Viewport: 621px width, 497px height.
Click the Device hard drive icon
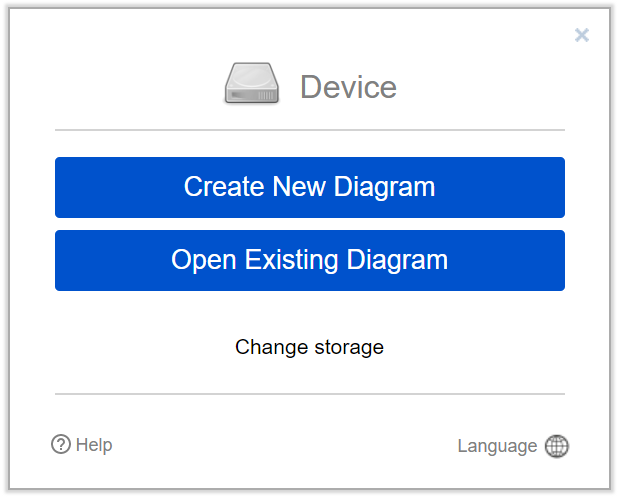tap(252, 84)
